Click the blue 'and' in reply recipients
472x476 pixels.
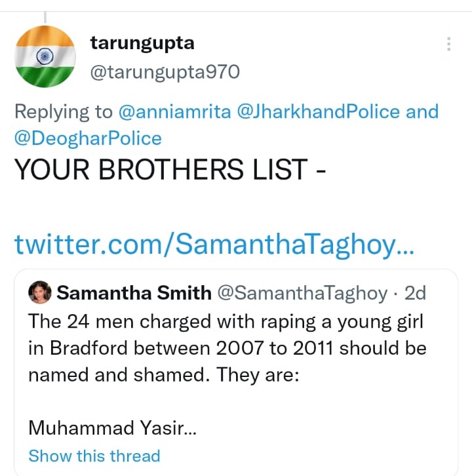point(422,111)
